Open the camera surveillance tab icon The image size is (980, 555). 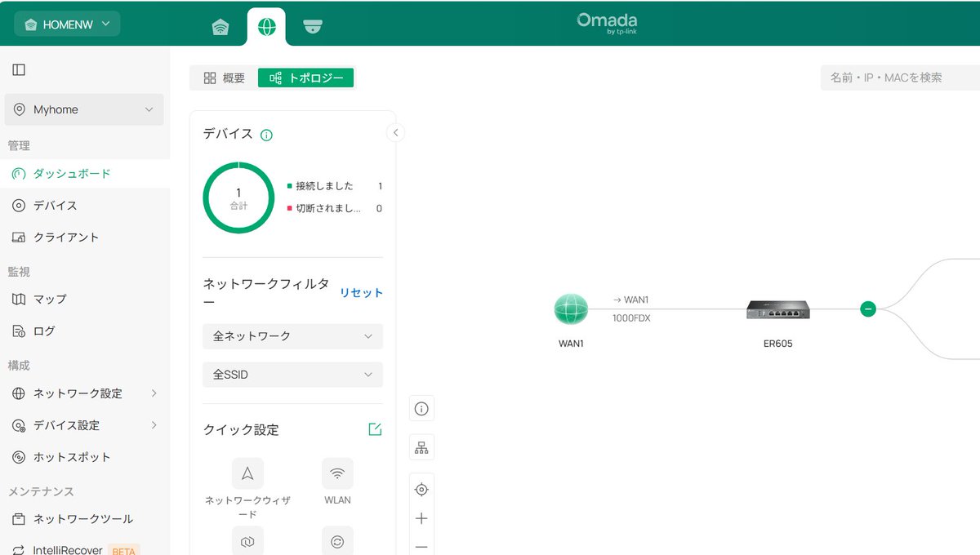[312, 27]
